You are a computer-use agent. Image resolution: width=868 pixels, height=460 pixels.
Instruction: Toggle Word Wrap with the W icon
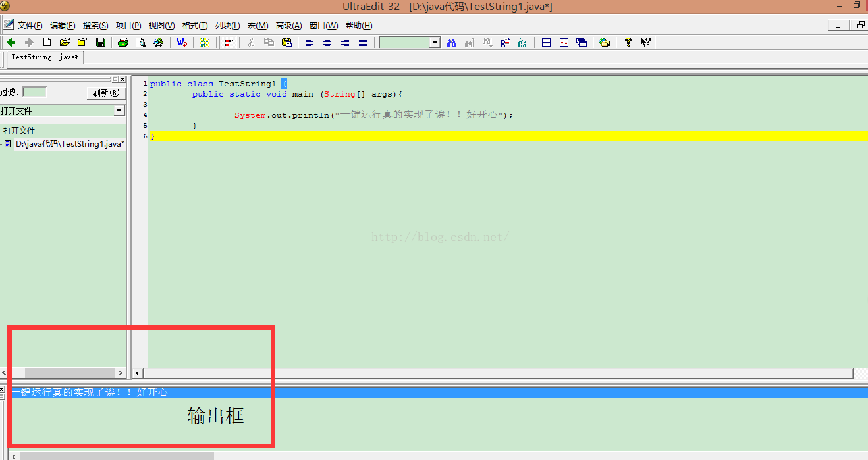pyautogui.click(x=182, y=42)
